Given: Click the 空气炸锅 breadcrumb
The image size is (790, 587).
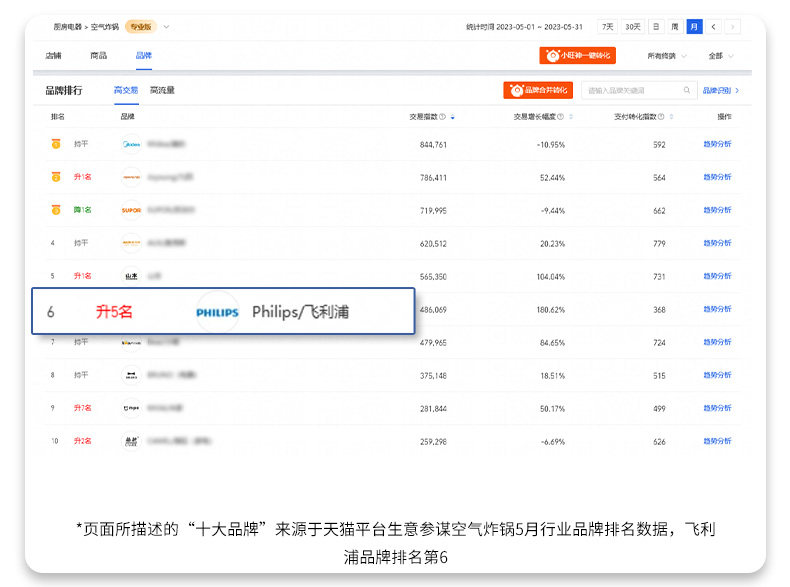Looking at the screenshot, I should click(105, 27).
